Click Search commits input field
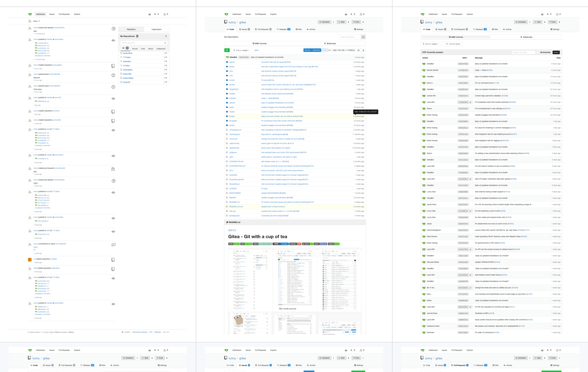The height and width of the screenshot is (372, 588). pos(524,53)
